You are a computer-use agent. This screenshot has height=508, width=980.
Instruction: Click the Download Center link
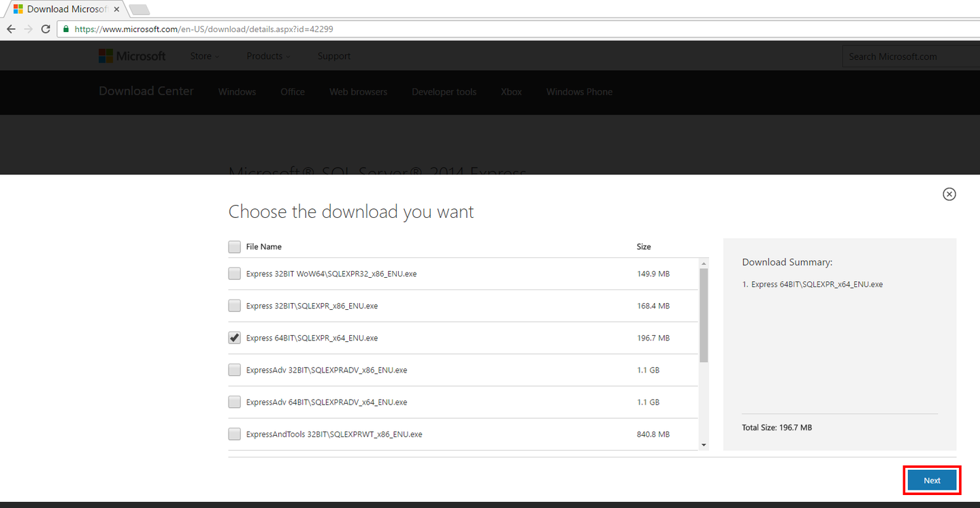click(x=146, y=91)
